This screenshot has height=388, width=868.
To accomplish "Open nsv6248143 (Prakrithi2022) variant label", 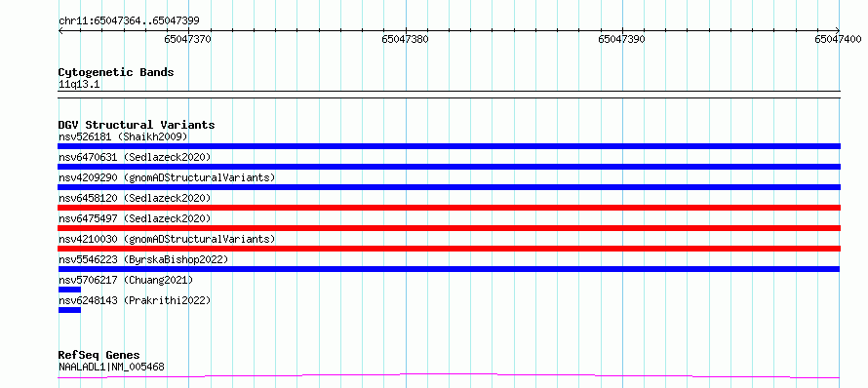I will click(135, 300).
